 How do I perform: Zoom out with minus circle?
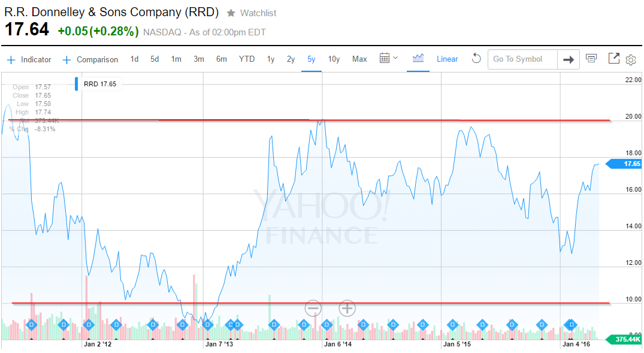[x=313, y=308]
